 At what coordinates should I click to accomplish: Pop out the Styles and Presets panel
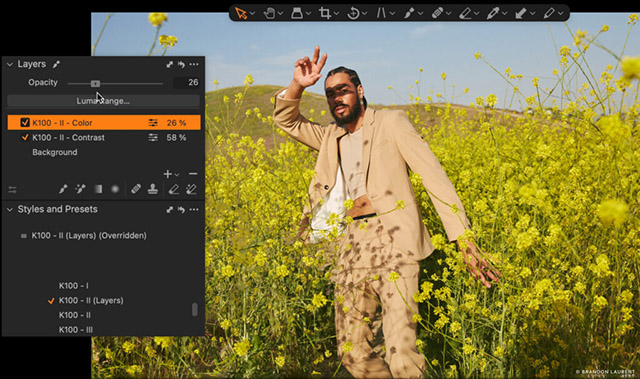[x=169, y=210]
